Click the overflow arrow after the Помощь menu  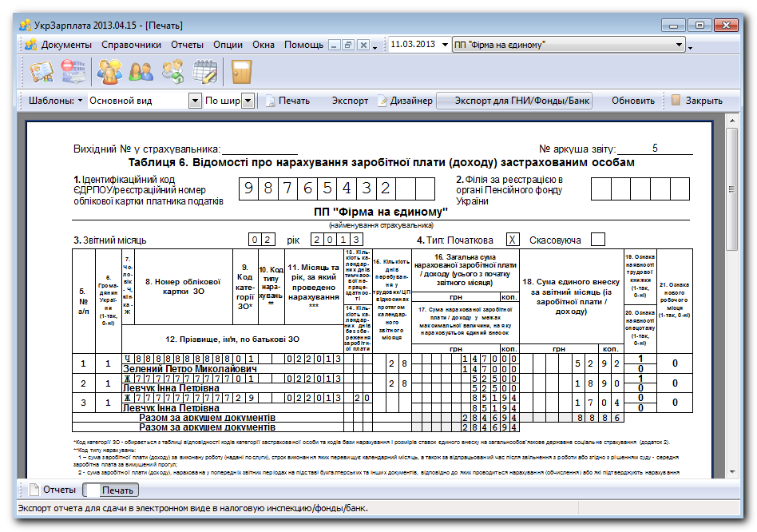[x=375, y=47]
